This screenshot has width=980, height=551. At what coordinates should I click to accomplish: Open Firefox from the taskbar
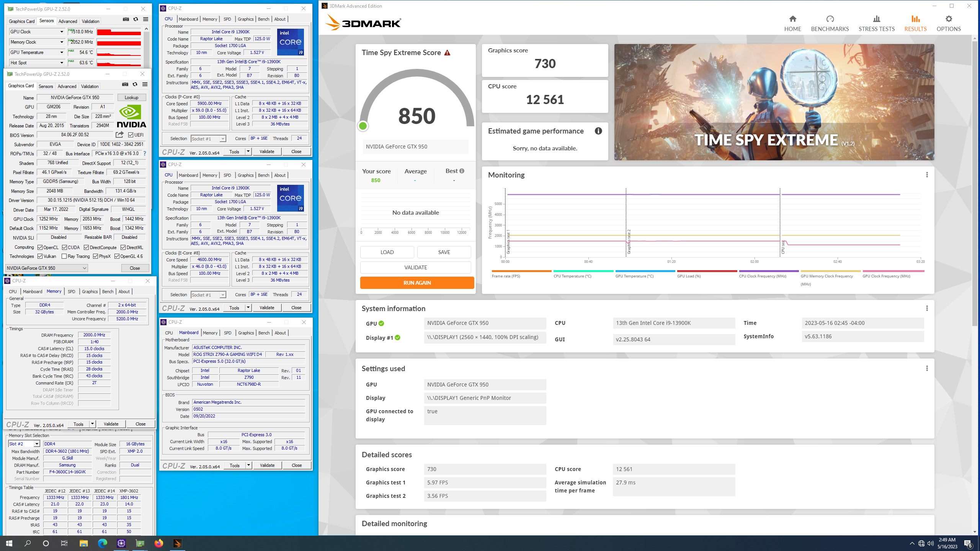click(x=158, y=543)
